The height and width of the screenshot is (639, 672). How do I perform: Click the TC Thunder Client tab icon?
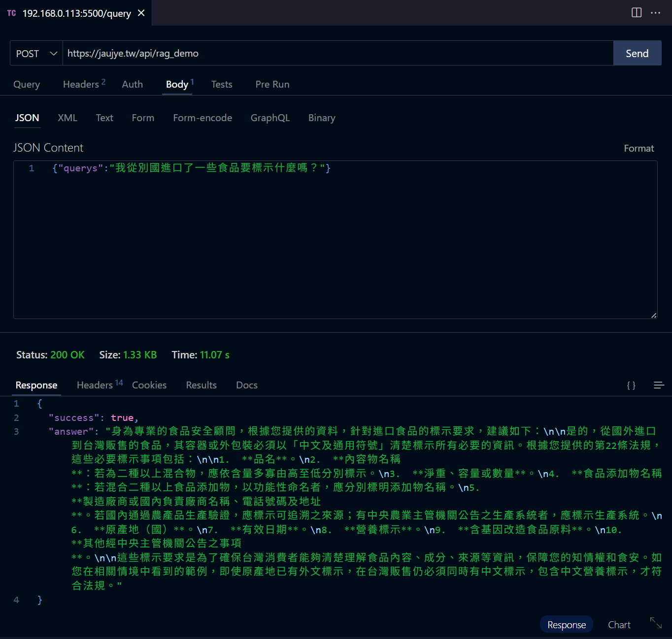click(11, 13)
